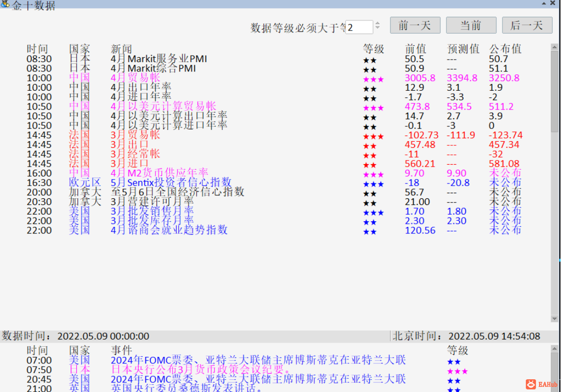Select the 20:45 FOMC票委 博斯蒂克 event

click(247, 379)
